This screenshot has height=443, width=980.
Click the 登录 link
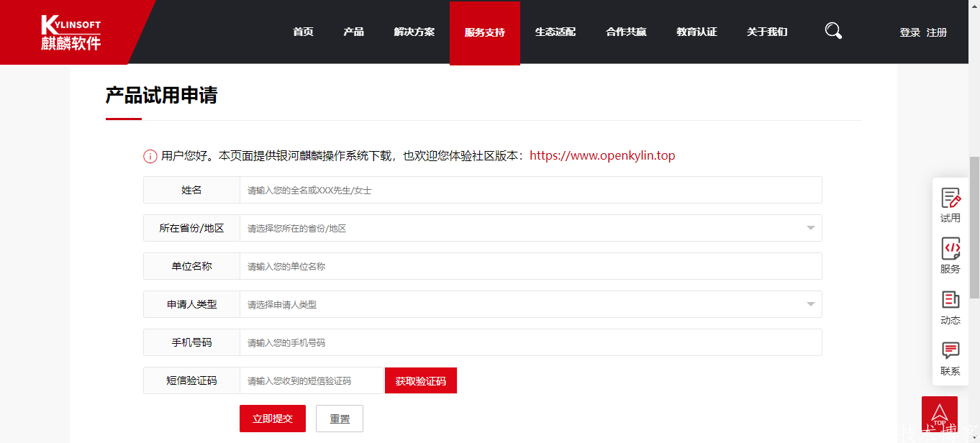click(910, 32)
